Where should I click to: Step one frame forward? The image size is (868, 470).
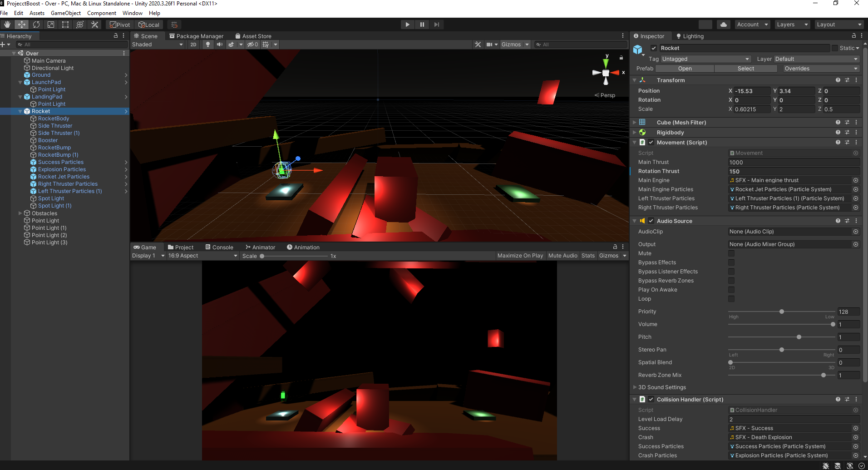(x=437, y=25)
